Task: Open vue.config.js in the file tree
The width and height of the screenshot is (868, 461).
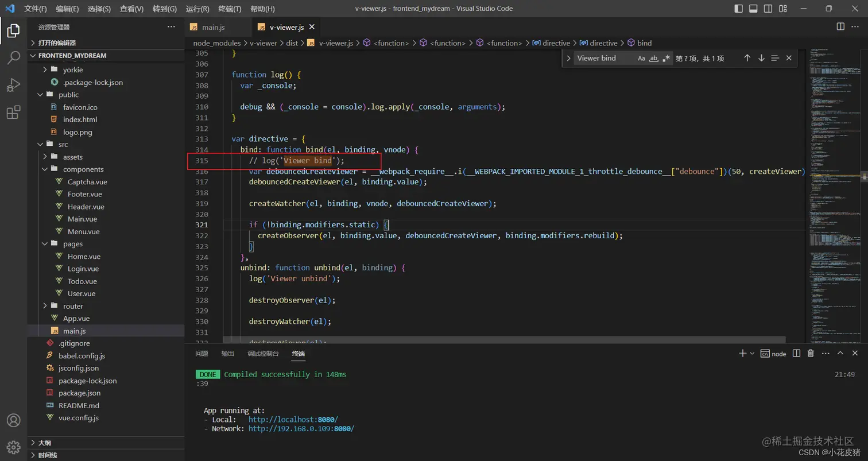Action: 106,418
